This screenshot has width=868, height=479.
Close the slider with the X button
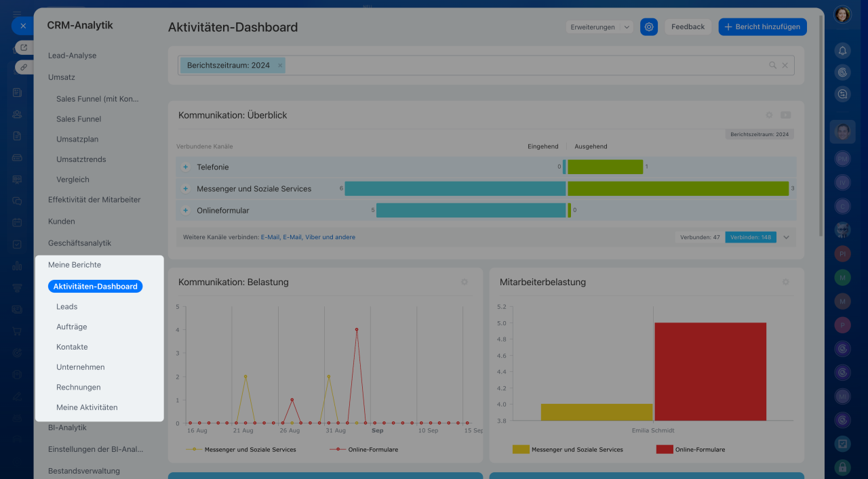tap(22, 26)
